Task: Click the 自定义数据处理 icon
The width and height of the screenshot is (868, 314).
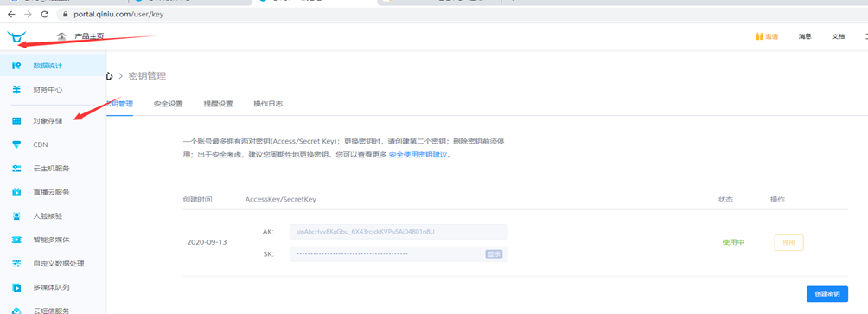Action: coord(16,264)
